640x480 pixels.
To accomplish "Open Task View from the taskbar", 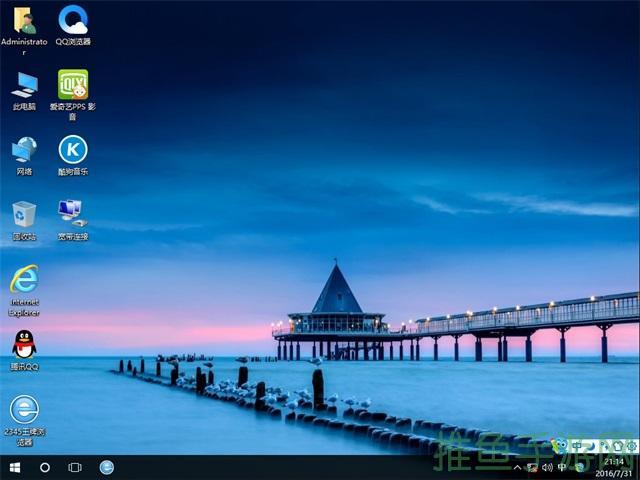I will coord(75,467).
